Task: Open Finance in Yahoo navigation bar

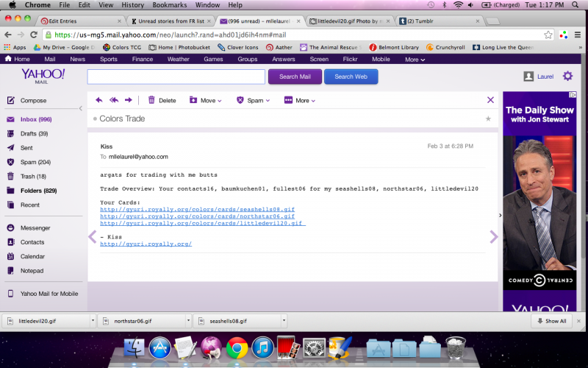Action: tap(143, 59)
